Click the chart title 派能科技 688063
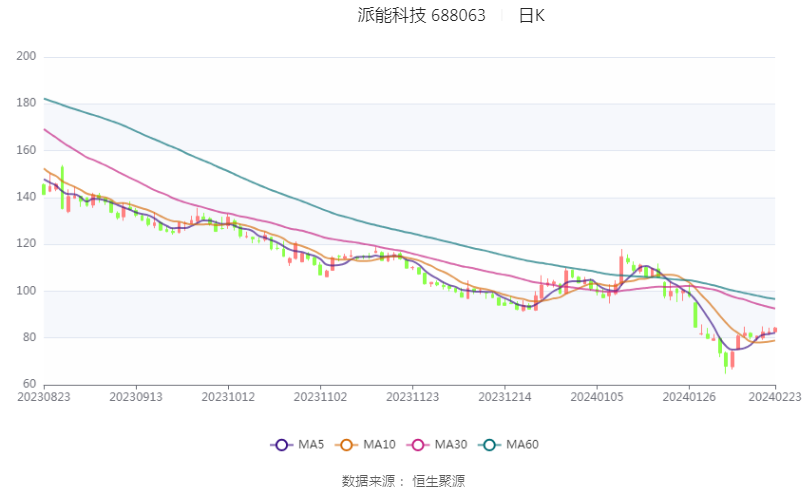The image size is (807, 491). [x=421, y=15]
